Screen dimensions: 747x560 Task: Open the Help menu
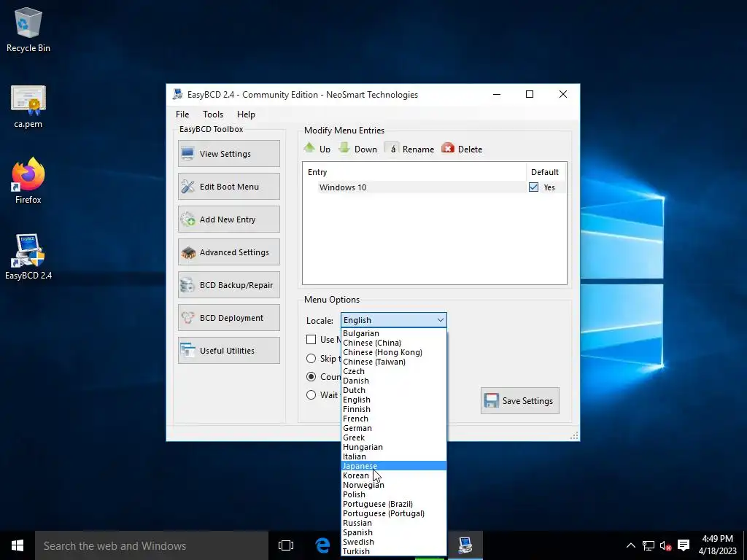[x=246, y=114]
